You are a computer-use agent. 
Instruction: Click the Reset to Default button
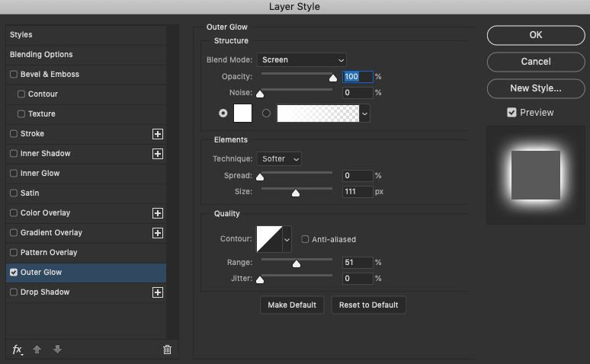click(368, 305)
